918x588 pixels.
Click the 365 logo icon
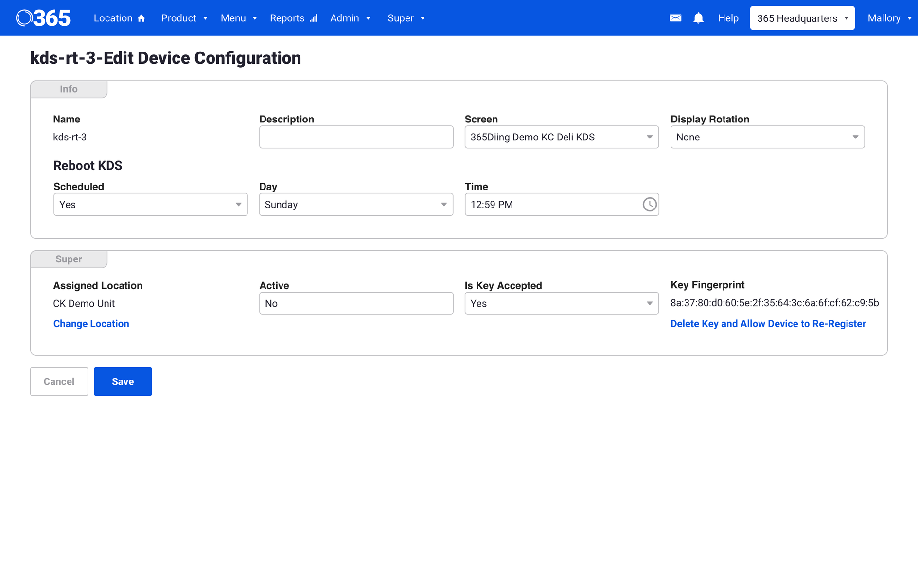43,18
